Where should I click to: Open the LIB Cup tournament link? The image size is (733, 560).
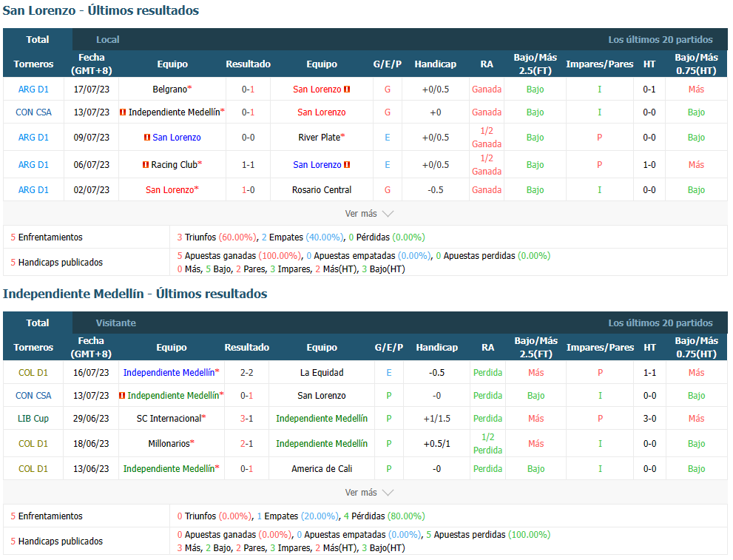click(33, 419)
